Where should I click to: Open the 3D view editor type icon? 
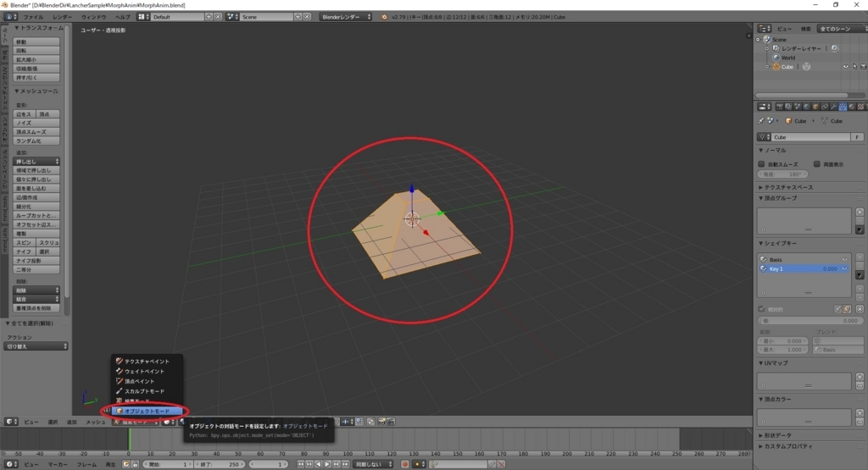[x=11, y=422]
